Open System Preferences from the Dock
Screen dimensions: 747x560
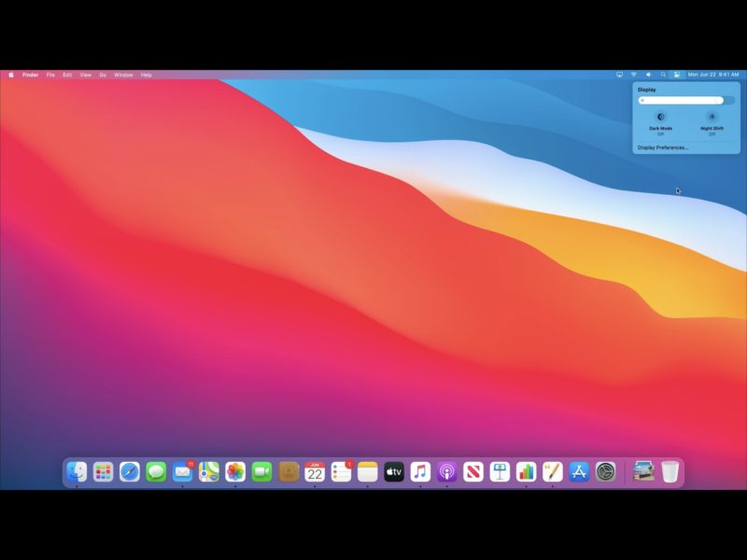(605, 472)
